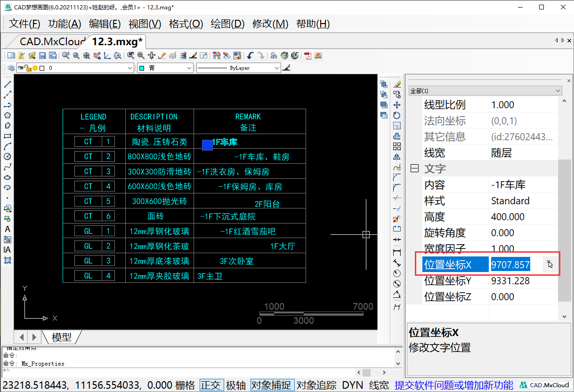The image size is (574, 392).
Task: Switch to the CAD.MxCloud tab
Action: click(x=53, y=41)
